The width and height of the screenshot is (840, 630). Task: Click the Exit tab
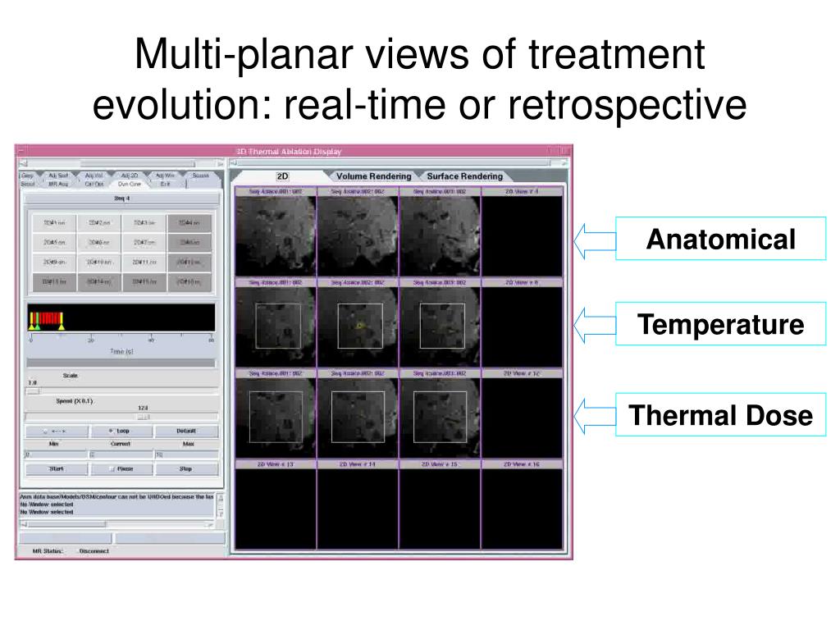coord(165,184)
